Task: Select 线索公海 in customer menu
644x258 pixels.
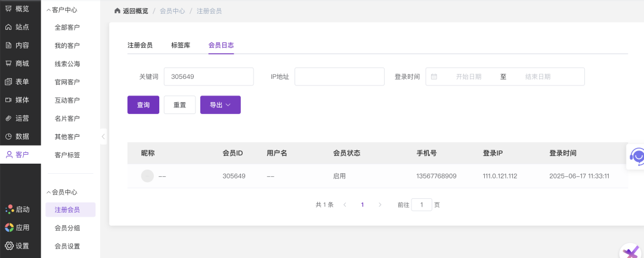Action: pyautogui.click(x=67, y=64)
